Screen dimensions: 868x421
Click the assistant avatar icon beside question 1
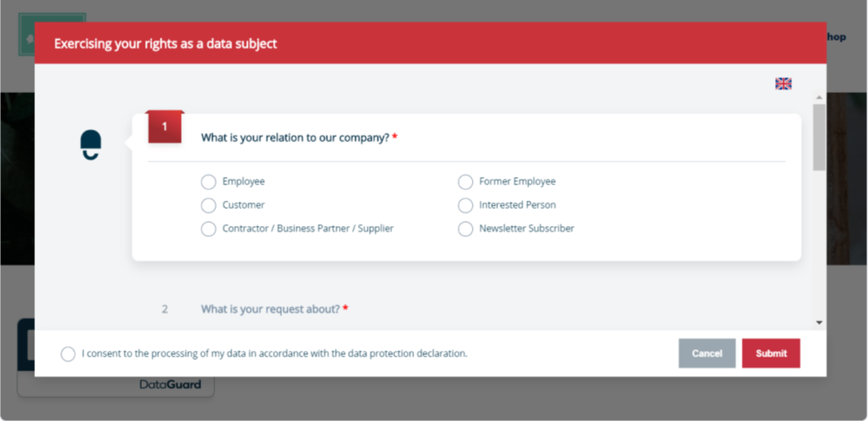(x=90, y=145)
